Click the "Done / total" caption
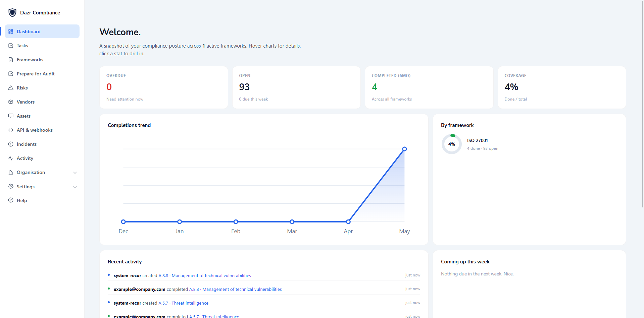The image size is (644, 318). (515, 99)
